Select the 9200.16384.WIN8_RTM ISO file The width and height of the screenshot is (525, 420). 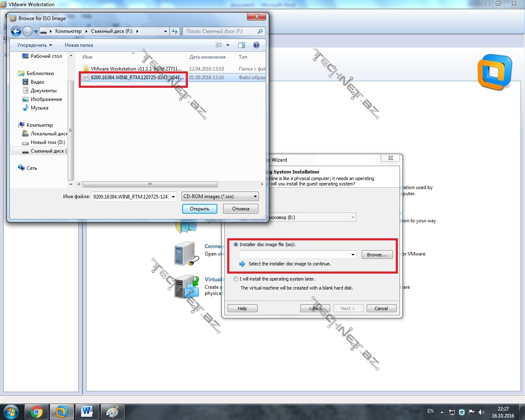[x=135, y=78]
